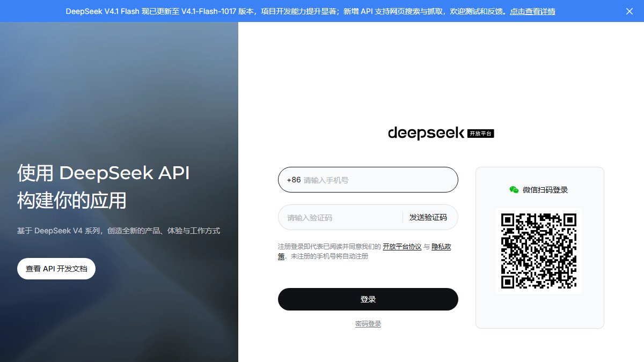Click the 使用 DeepSeek API heading

click(x=103, y=173)
